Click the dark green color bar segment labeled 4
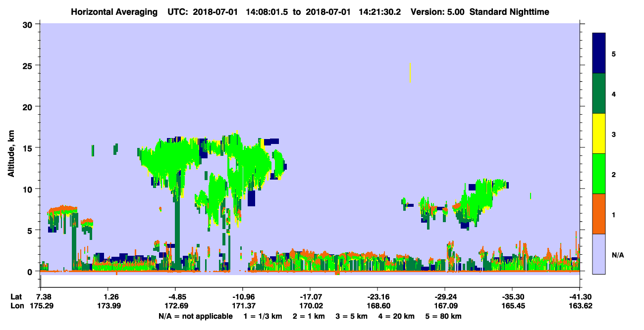The image size is (644, 330). pyautogui.click(x=599, y=94)
